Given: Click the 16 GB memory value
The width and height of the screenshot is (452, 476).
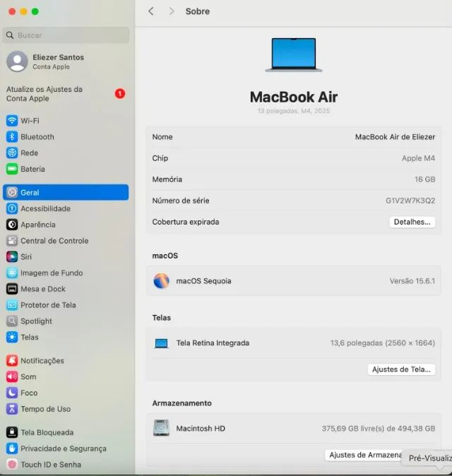Looking at the screenshot, I should (x=425, y=179).
